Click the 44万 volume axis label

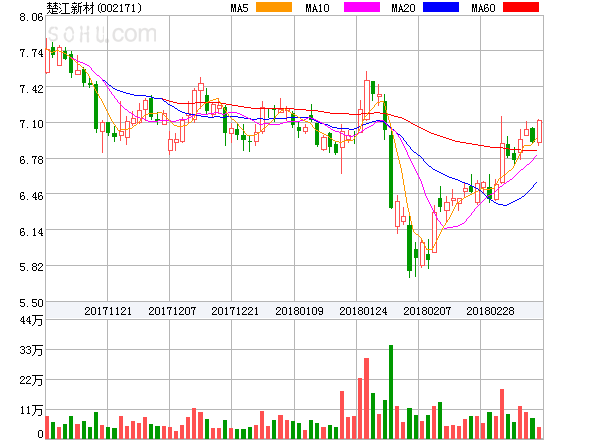pos(31,320)
